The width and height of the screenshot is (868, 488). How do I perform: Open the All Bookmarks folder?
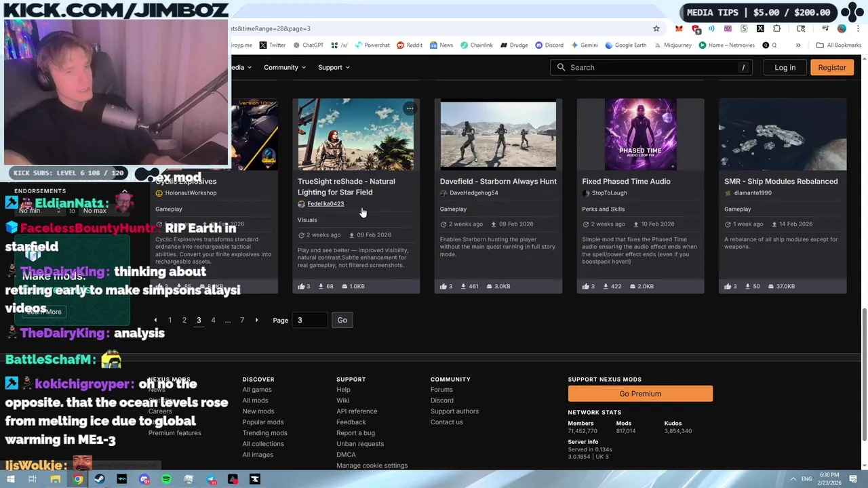[x=839, y=45]
